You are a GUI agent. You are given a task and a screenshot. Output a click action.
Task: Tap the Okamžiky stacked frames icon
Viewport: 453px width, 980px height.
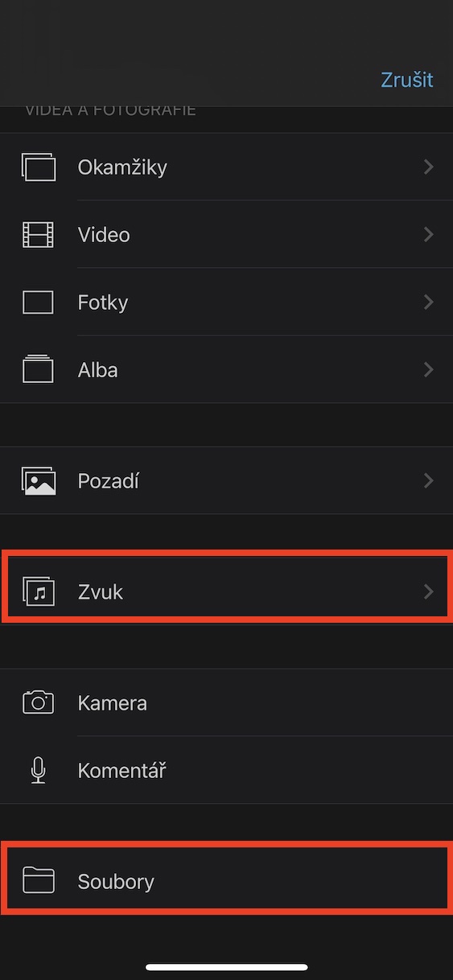click(39, 167)
